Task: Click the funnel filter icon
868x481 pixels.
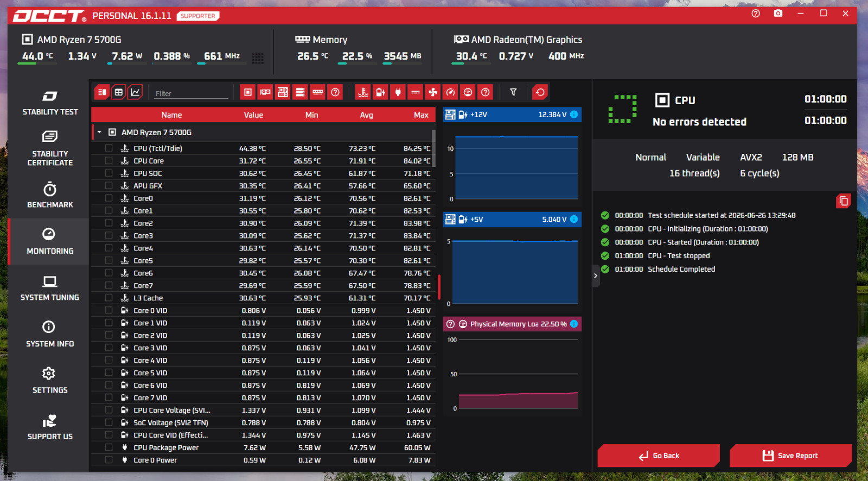Action: [513, 92]
